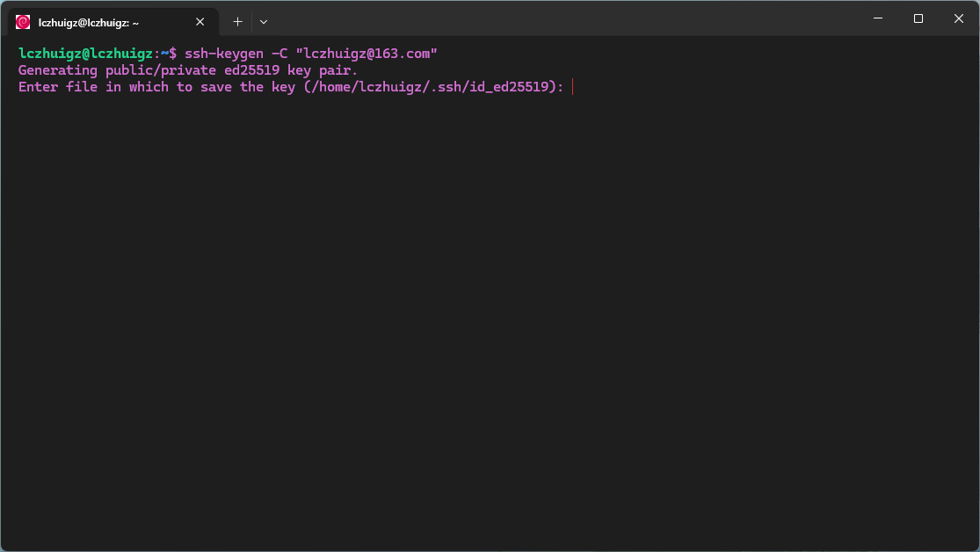Click the green lczhuigz@lczhuigz prompt username
This screenshot has width=980, height=552.
point(85,54)
